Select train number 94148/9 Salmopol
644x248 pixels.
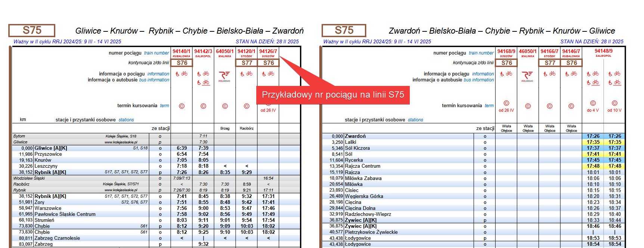tap(604, 51)
